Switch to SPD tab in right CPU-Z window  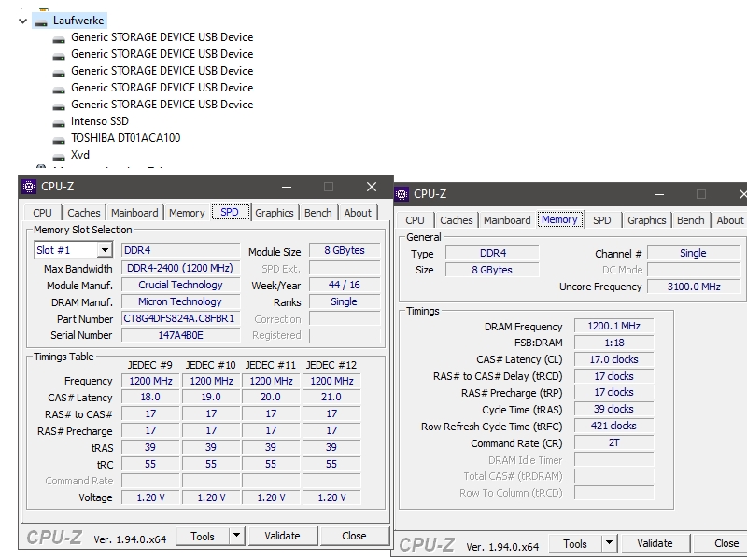tap(602, 220)
